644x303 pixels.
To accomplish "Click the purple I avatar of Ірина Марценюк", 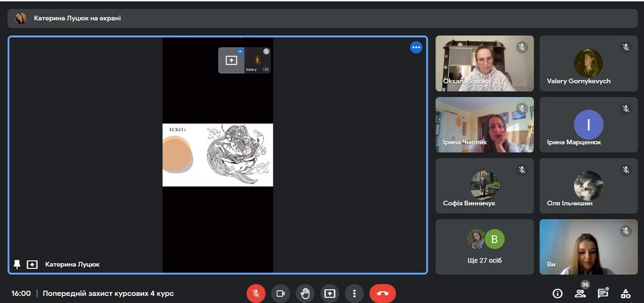I will point(589,125).
